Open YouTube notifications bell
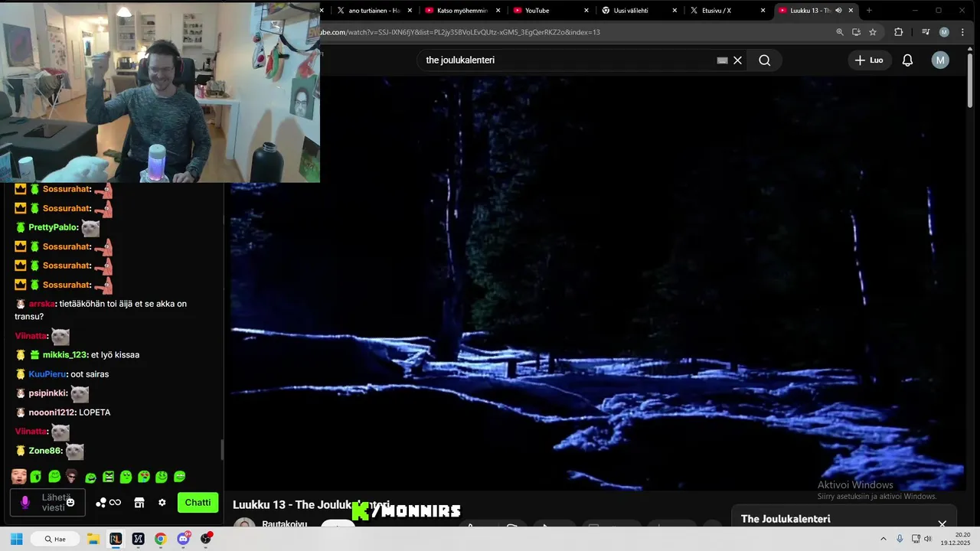The width and height of the screenshot is (980, 551). [907, 60]
